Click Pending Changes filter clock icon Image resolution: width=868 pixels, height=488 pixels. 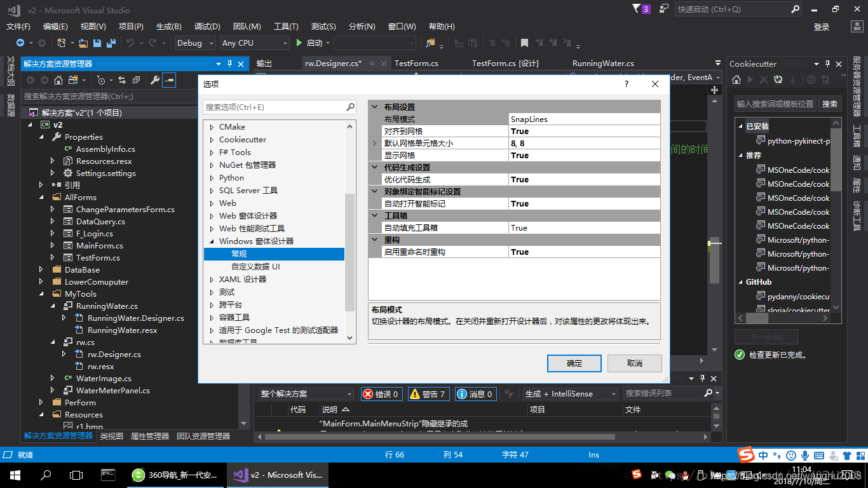tap(101, 80)
